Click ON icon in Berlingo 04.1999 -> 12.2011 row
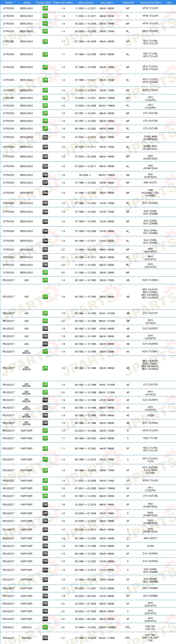176x644 pixels. [45, 241]
